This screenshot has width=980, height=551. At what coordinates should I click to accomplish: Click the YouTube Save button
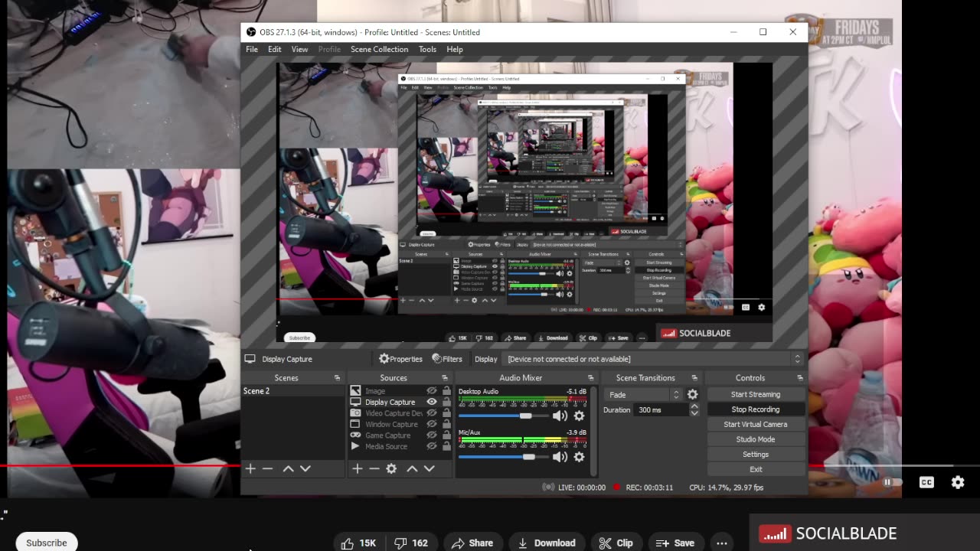675,543
